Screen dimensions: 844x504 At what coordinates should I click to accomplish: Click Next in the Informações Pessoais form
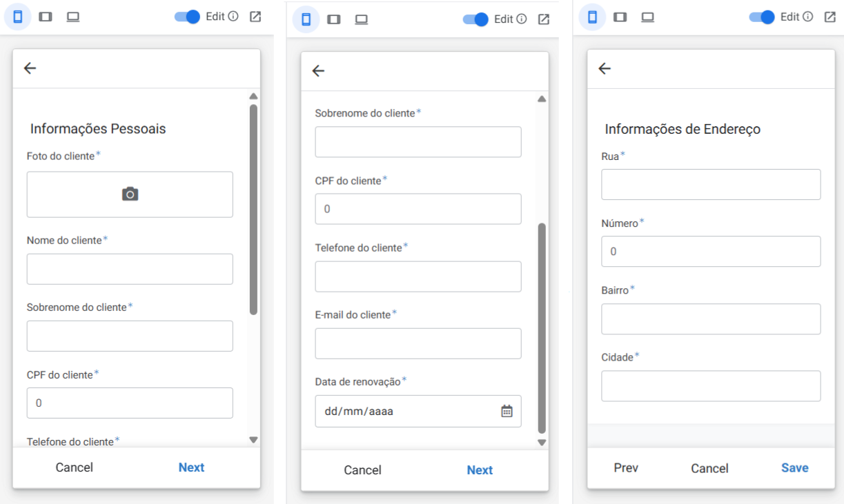pyautogui.click(x=191, y=467)
